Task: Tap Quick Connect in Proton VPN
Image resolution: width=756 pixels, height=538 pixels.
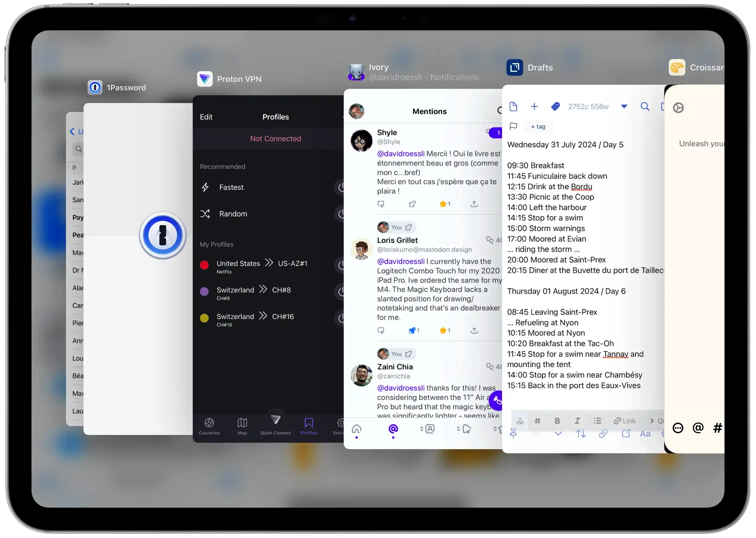Action: point(276,425)
